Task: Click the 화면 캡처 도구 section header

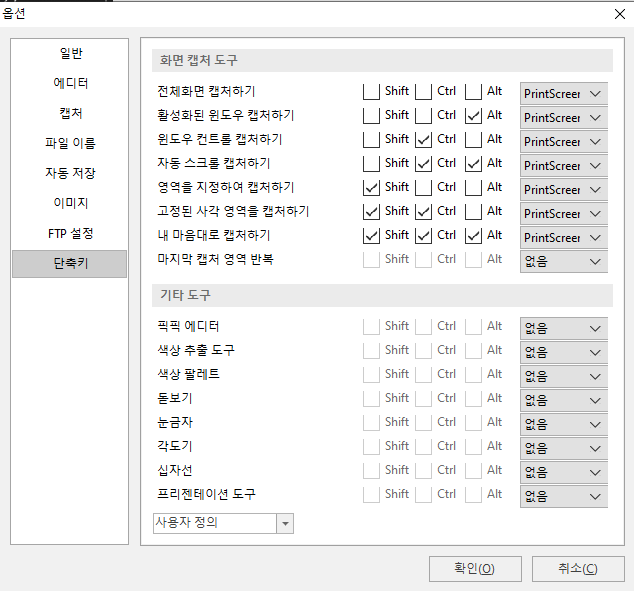Action: point(382,61)
